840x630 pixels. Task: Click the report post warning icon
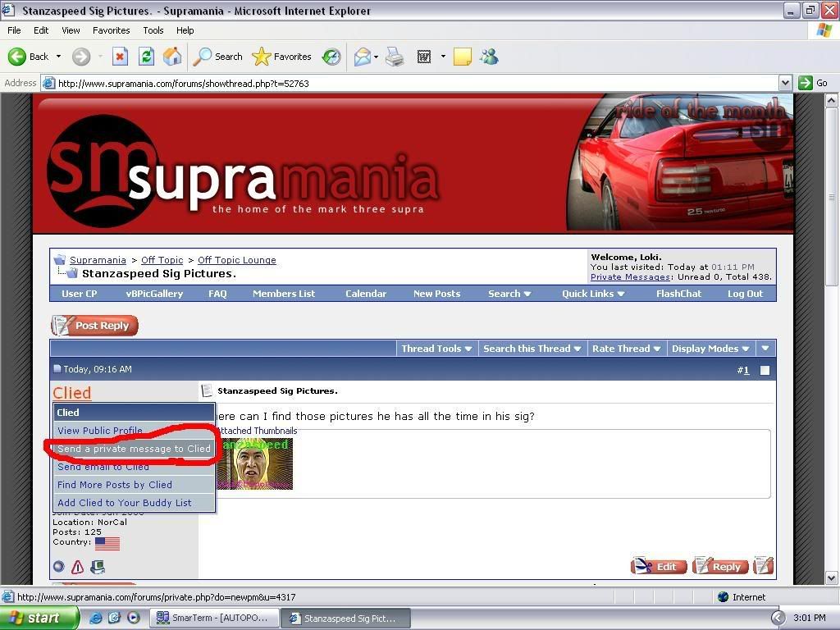pyautogui.click(x=78, y=567)
